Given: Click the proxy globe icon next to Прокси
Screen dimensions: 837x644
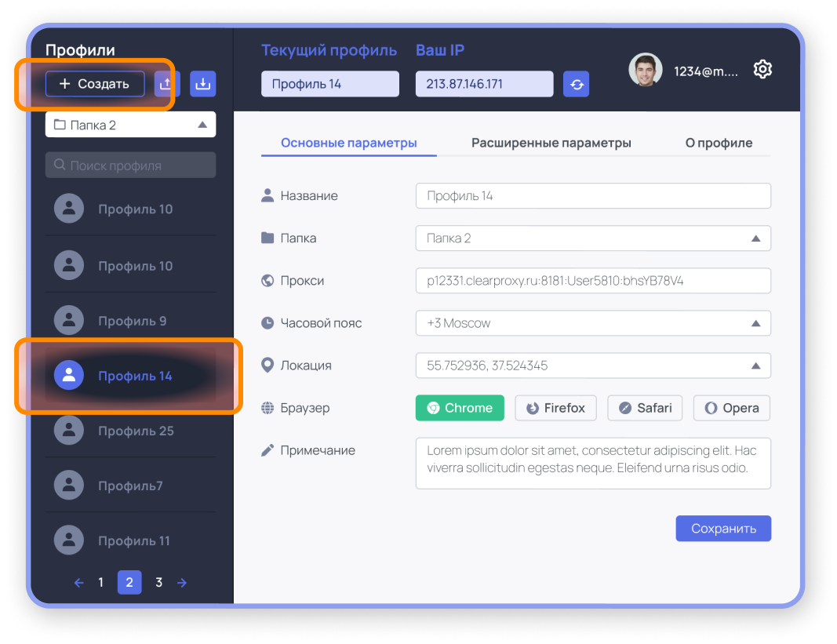Looking at the screenshot, I should pyautogui.click(x=267, y=280).
